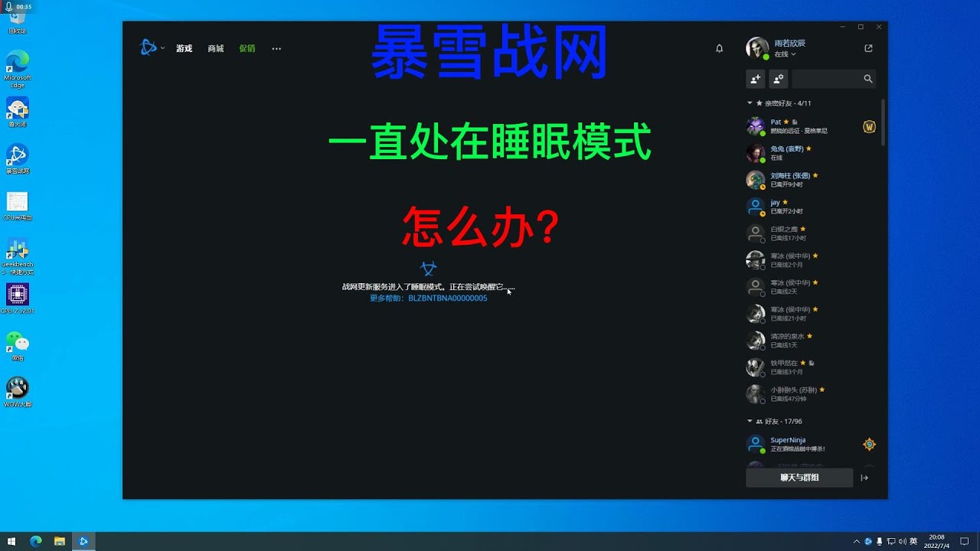Image resolution: width=980 pixels, height=551 pixels.
Task: Open the 聊天与群组 button
Action: point(799,478)
